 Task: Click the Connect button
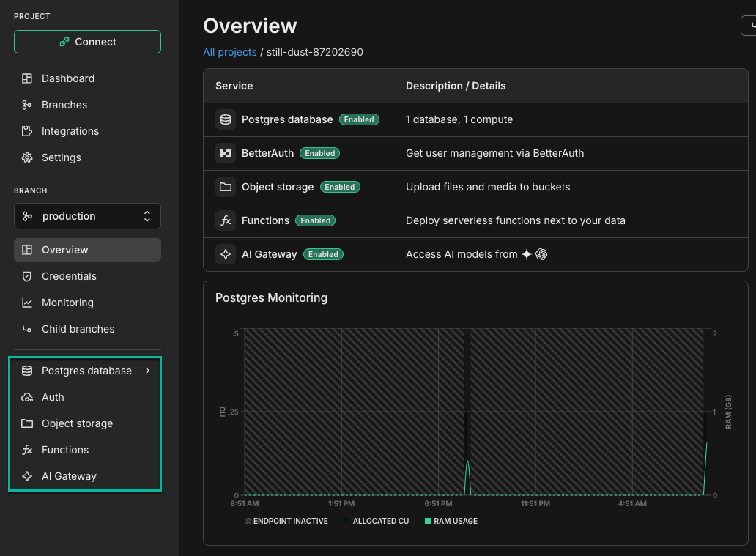coord(87,42)
